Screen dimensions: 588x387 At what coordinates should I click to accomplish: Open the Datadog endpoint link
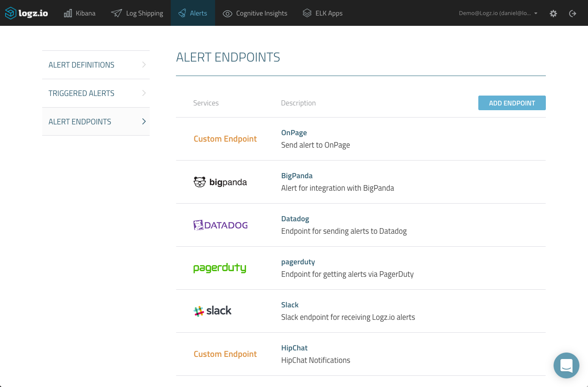[x=295, y=219]
